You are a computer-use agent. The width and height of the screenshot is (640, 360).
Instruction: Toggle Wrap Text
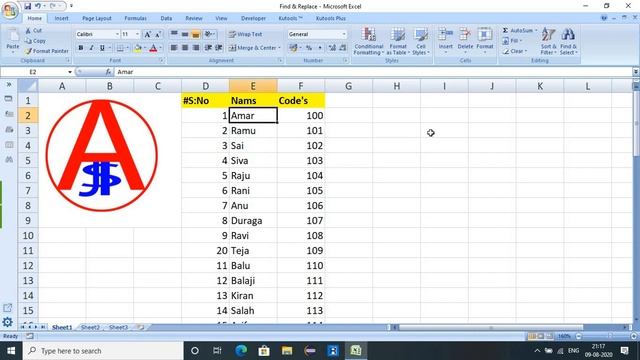(245, 34)
